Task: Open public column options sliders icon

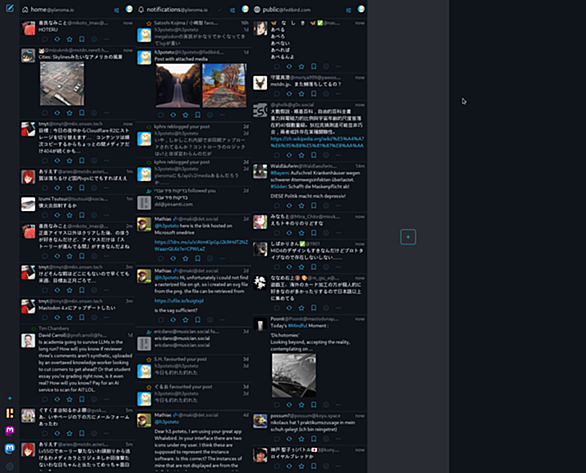Action: 348,10
